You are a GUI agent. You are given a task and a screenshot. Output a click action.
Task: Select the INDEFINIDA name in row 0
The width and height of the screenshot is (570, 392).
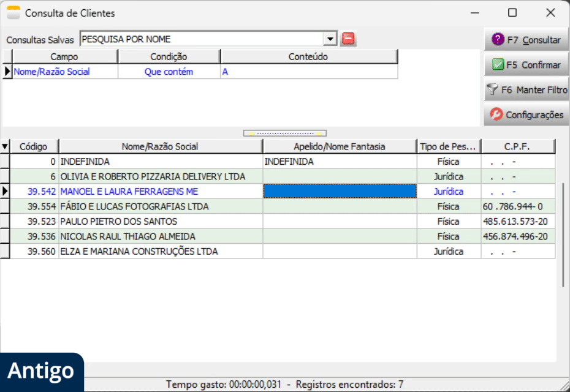[x=161, y=161]
